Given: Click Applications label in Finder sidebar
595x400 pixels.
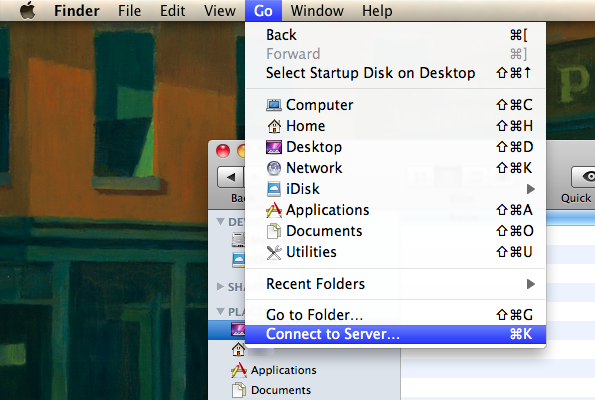Looking at the screenshot, I should pos(283,370).
